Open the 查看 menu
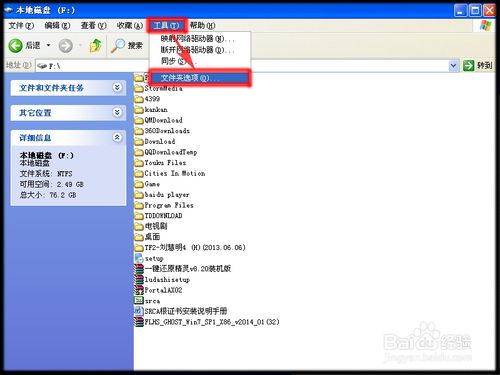The height and width of the screenshot is (375, 500). click(93, 25)
